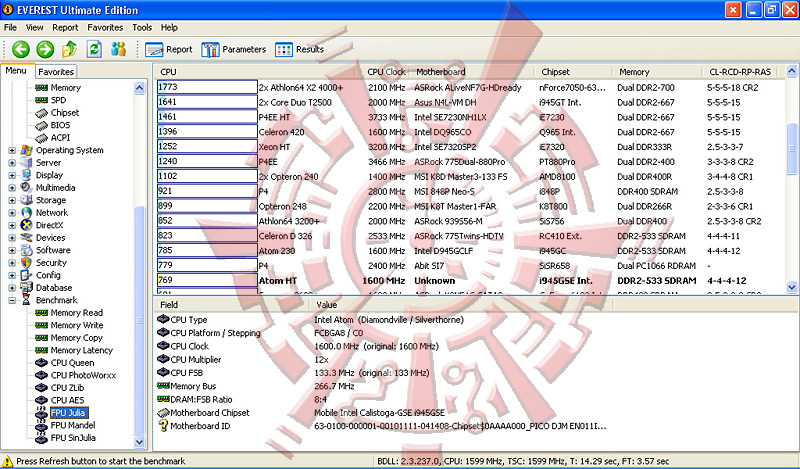Click the Refresh toolbar icon
Viewport: 800px width, 469px height.
click(94, 50)
